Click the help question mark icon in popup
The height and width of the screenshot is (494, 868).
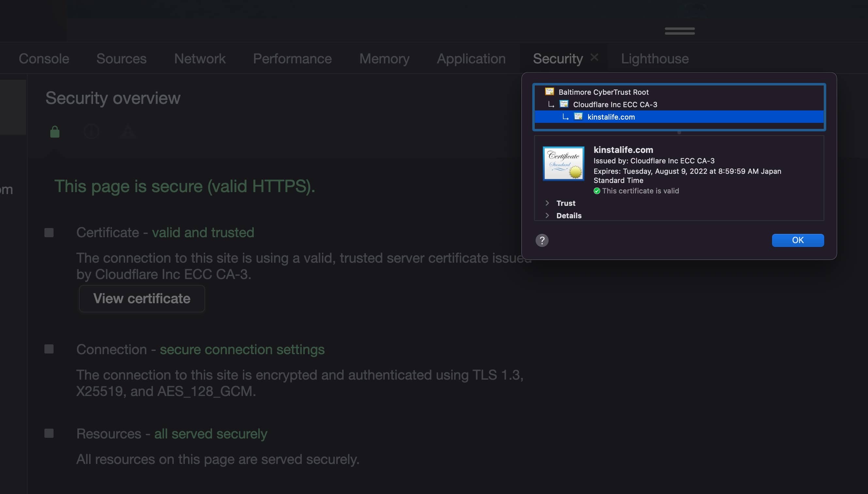tap(542, 240)
